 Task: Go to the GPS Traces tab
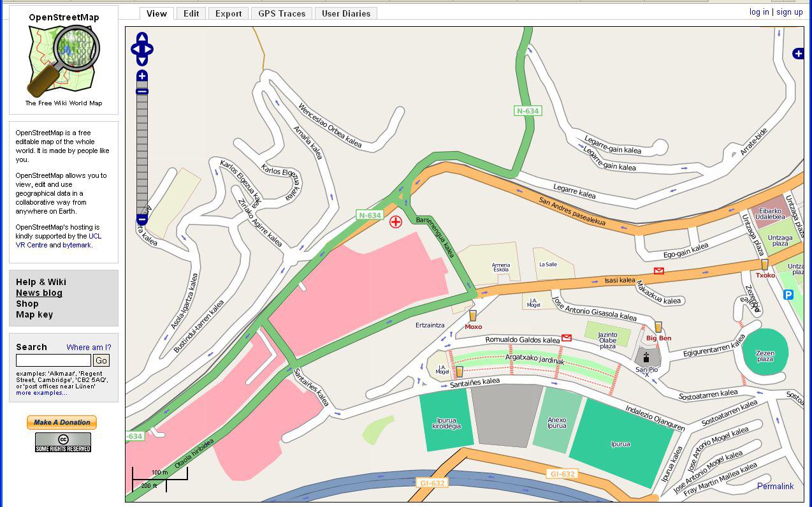click(282, 13)
